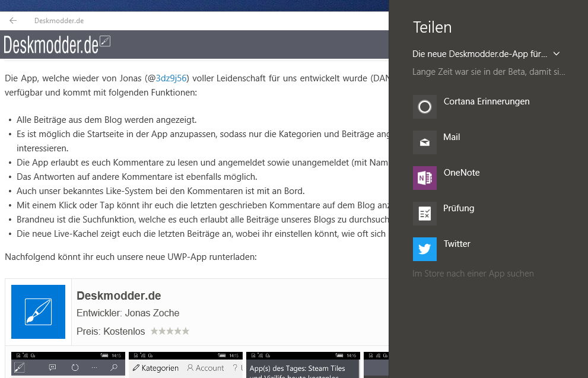Share via the blue Twitter bird icon
The image size is (588, 378).
click(424, 249)
